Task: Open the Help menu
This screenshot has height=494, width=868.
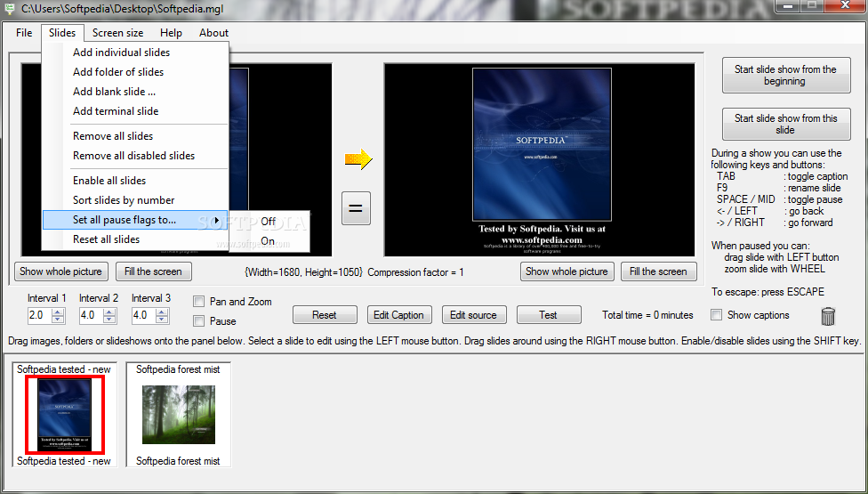Action: [171, 33]
